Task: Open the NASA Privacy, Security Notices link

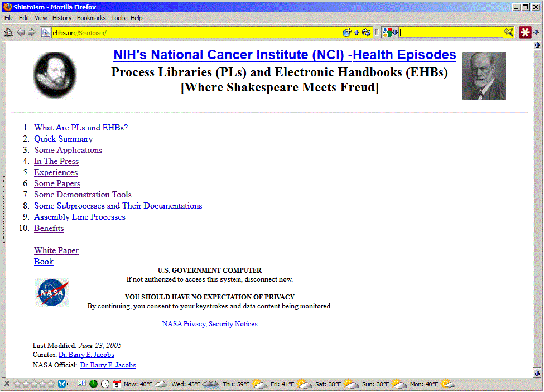Action: (x=210, y=324)
